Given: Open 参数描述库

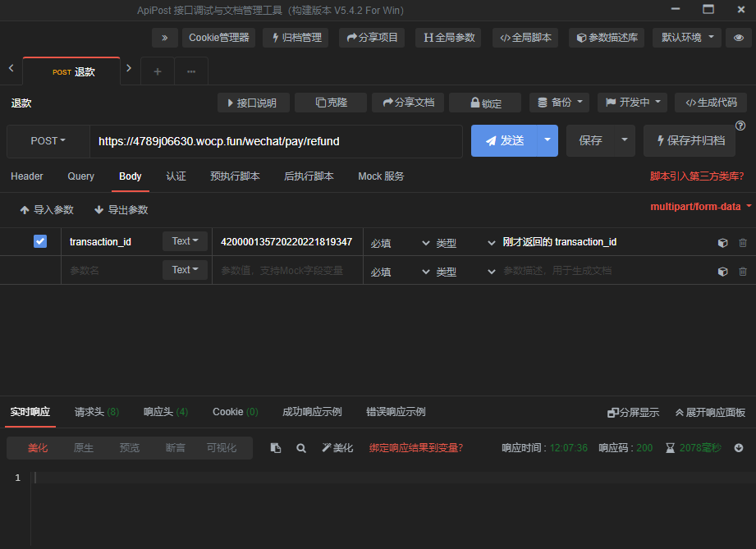Looking at the screenshot, I should click(x=607, y=38).
